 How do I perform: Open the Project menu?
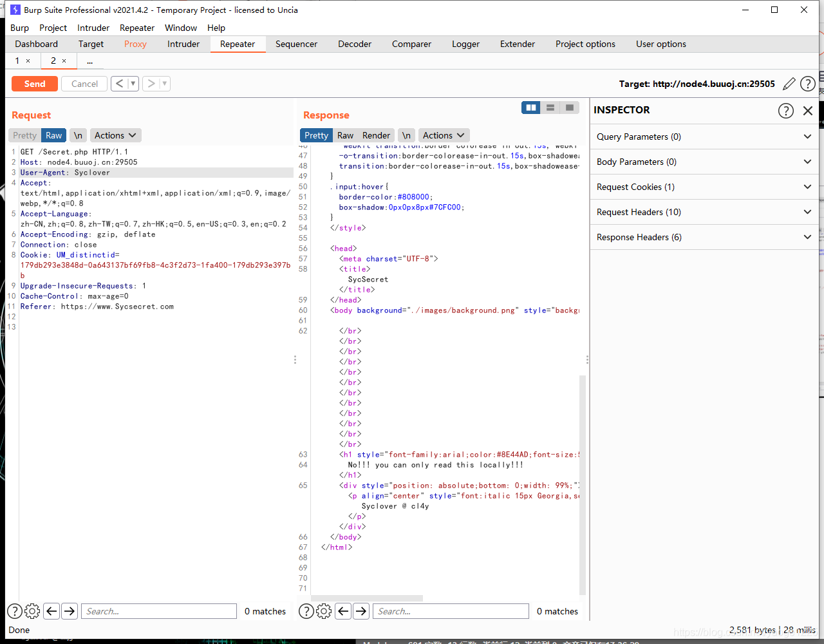tap(53, 28)
